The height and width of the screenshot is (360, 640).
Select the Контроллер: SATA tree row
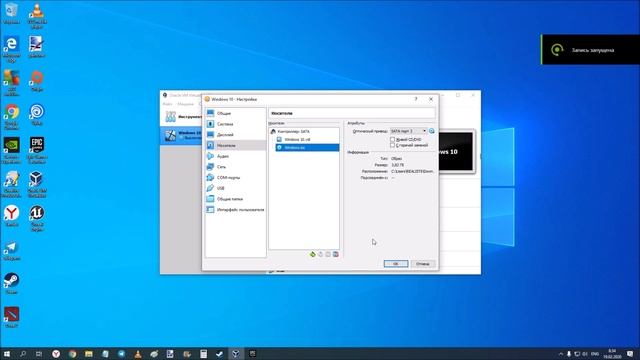point(304,131)
